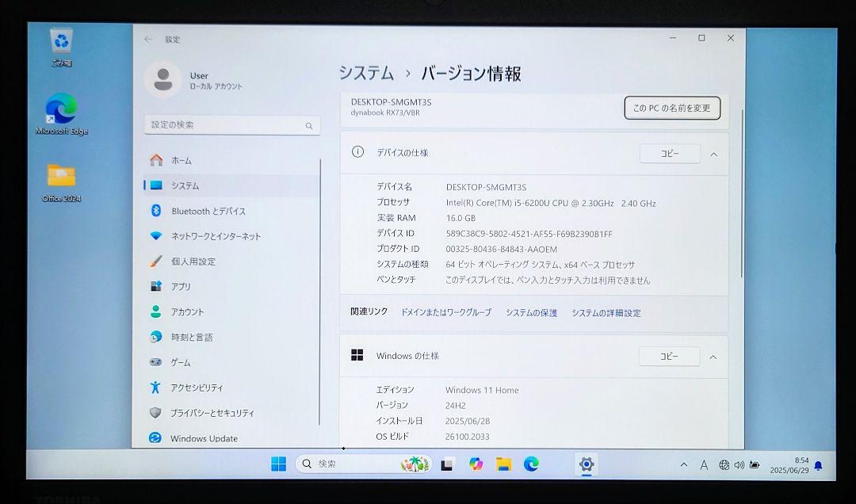Click the search magnifier in settings search

click(x=309, y=125)
